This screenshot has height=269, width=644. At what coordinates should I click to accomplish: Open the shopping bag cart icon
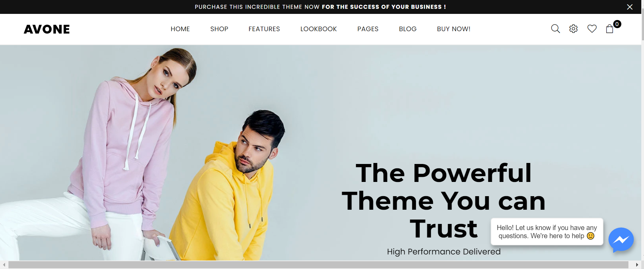609,29
